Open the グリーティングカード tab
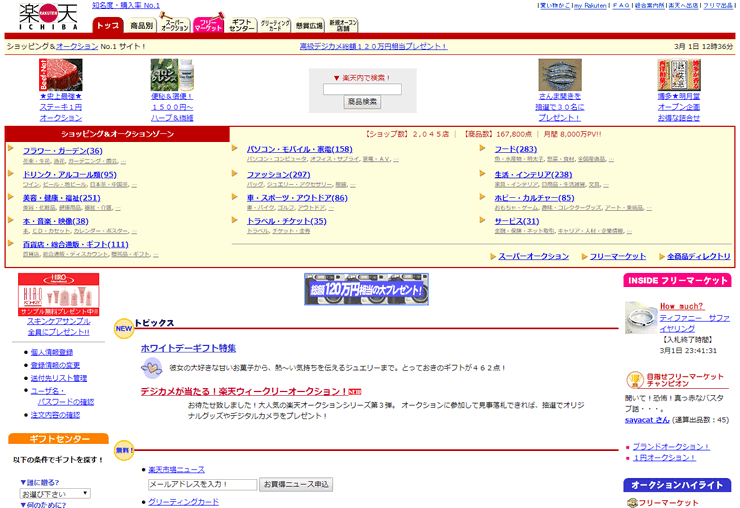This screenshot has height=508, width=740. (275, 25)
